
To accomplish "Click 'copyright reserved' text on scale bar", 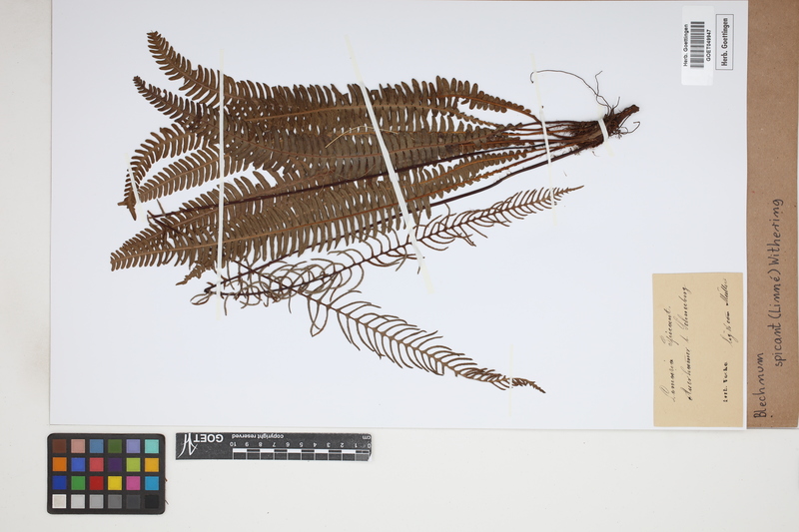I will tap(256, 438).
